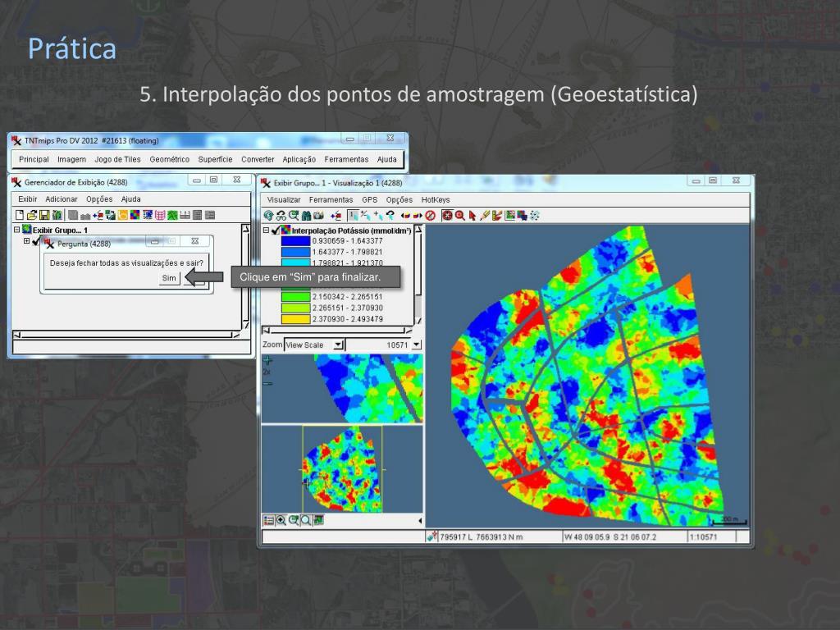Viewport: 840px width, 630px height.
Task: Click the blank-page New icon in Gerenciador de Exibição
Action: pos(20,215)
